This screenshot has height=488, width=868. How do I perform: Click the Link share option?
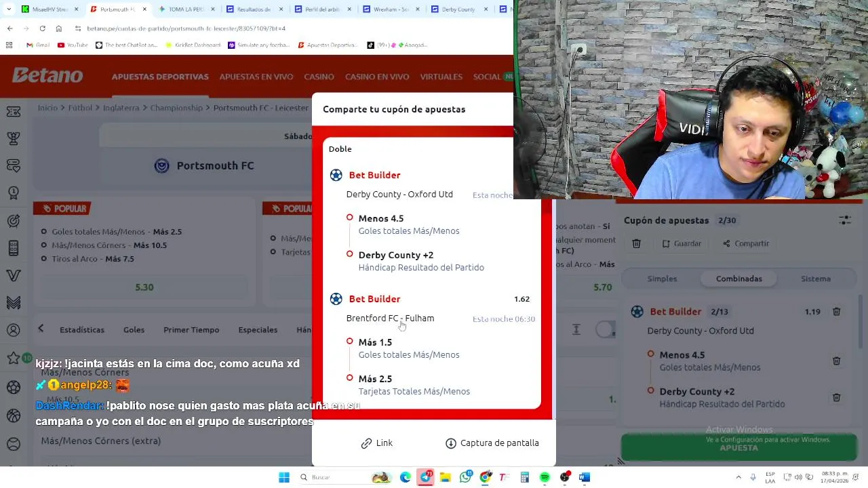click(x=377, y=443)
